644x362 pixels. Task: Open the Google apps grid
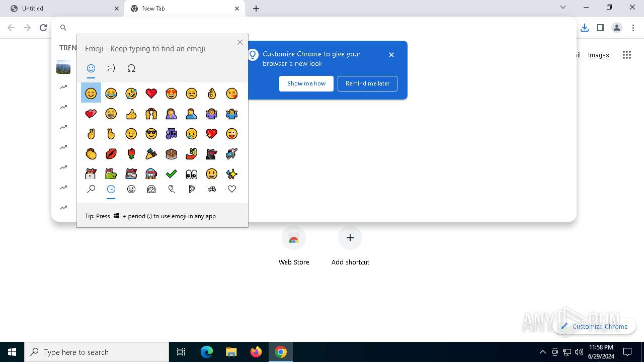(627, 55)
